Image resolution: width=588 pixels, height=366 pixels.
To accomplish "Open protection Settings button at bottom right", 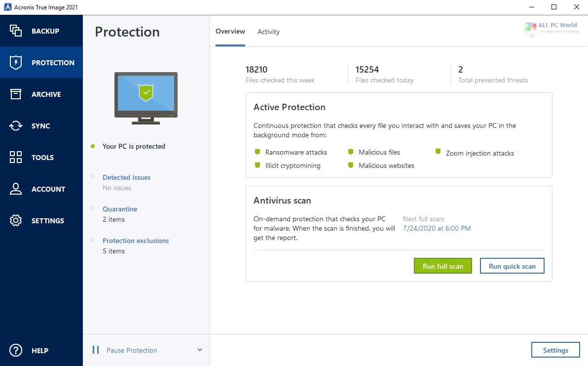I will tap(555, 350).
